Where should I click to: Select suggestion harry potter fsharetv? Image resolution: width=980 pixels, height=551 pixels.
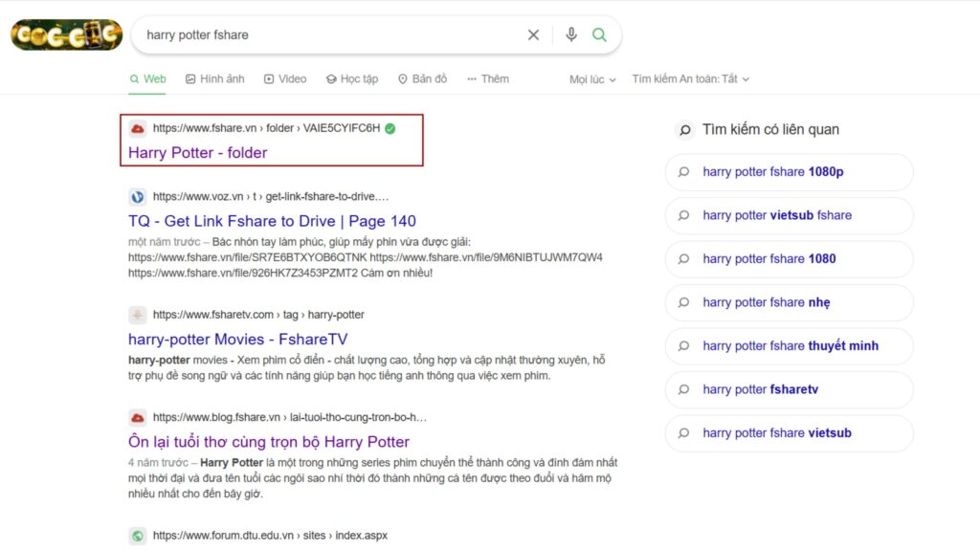(x=790, y=389)
